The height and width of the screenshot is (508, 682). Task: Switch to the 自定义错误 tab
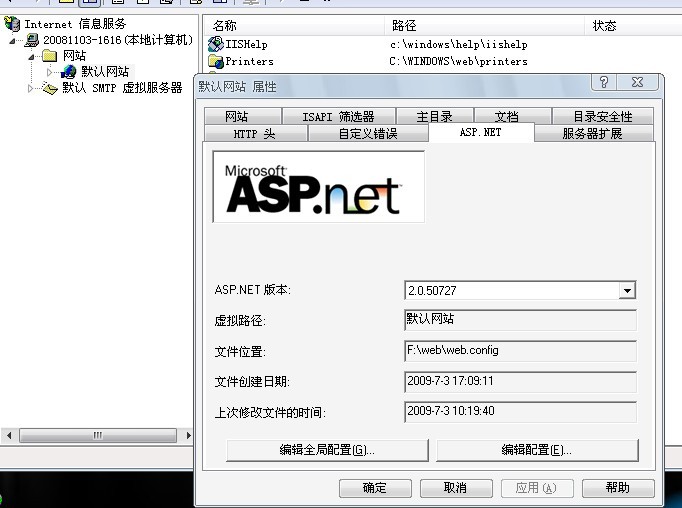[x=367, y=133]
